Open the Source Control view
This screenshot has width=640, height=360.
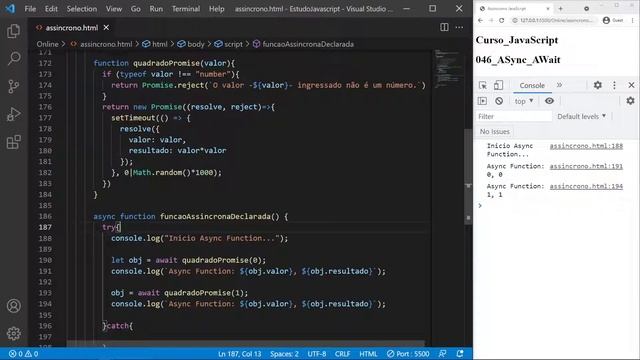click(13, 86)
